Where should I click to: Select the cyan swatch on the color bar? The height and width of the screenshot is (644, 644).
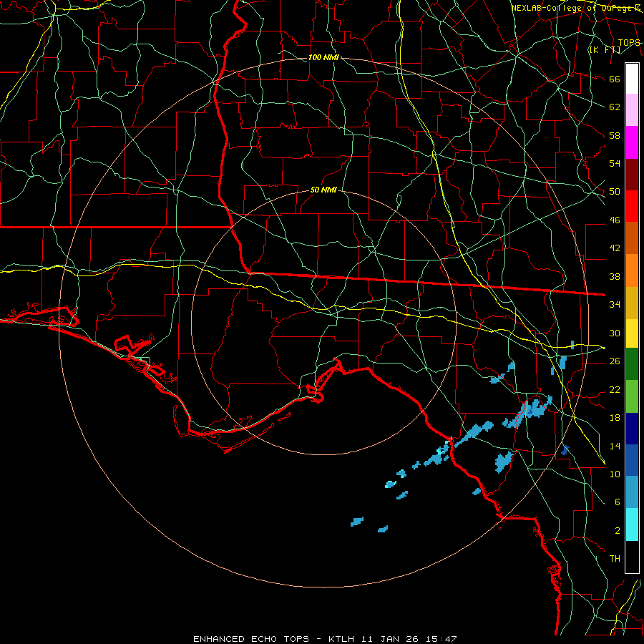click(x=632, y=525)
